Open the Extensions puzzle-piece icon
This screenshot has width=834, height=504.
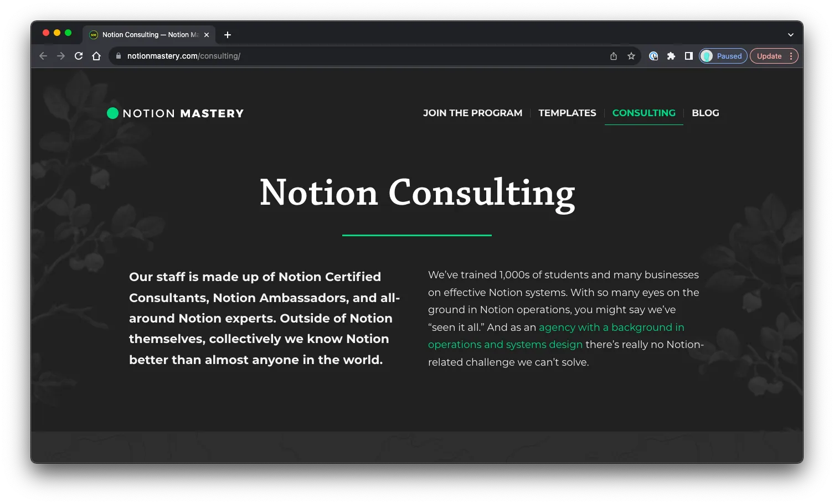point(671,56)
